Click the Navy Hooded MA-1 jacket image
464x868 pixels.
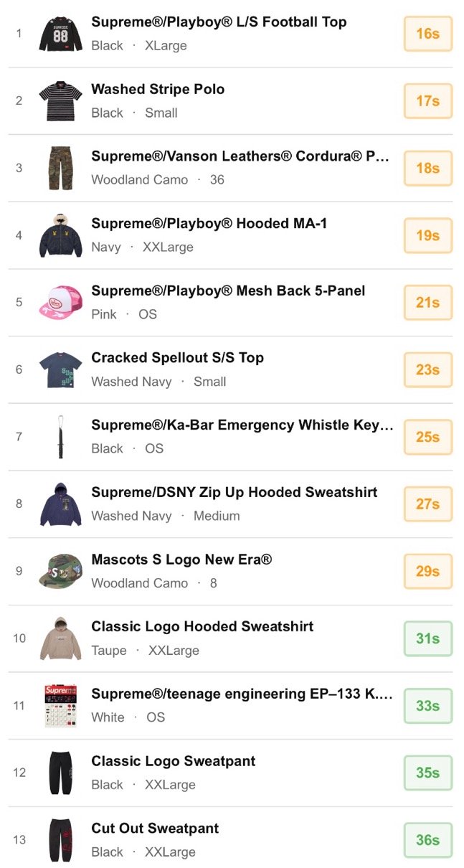point(60,235)
